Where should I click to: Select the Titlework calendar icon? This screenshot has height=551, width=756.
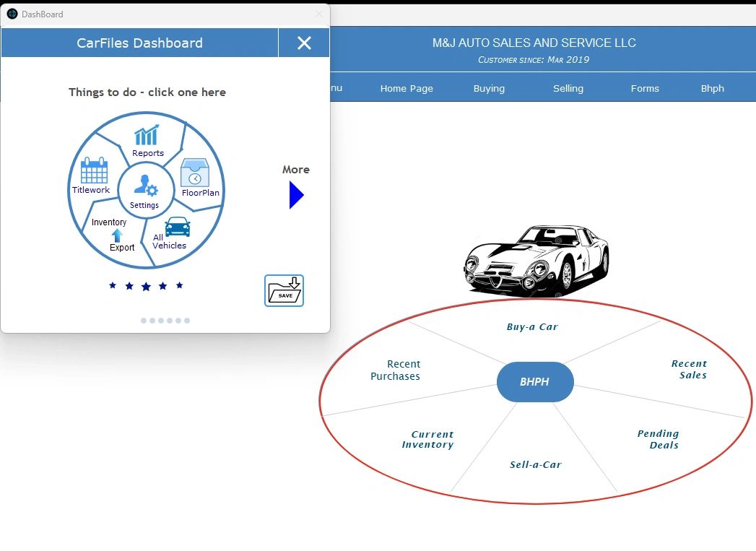point(91,173)
